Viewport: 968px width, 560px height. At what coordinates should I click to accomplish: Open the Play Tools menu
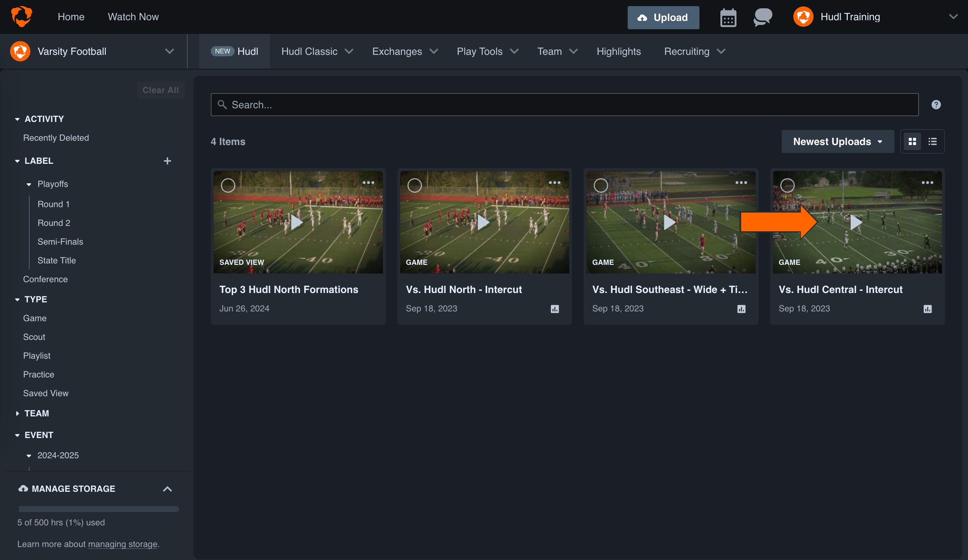(x=488, y=52)
